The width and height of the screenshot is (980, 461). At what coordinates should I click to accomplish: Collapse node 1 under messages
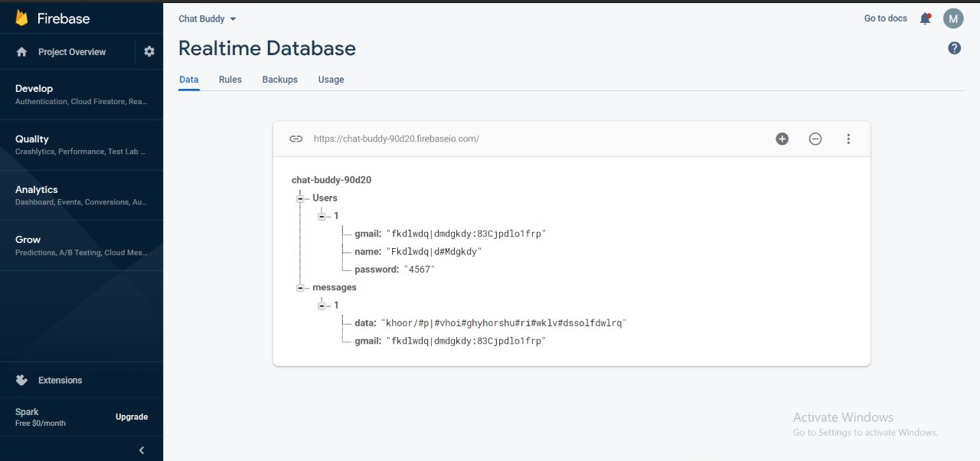pos(322,306)
